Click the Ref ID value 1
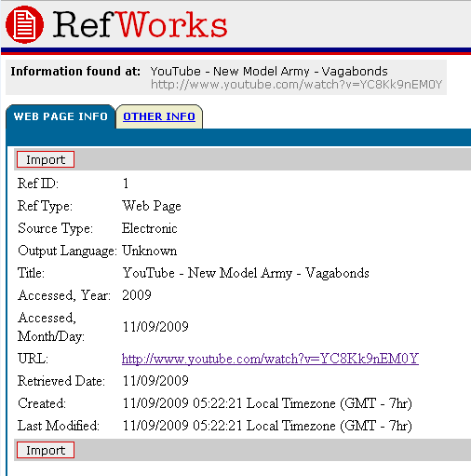 pyautogui.click(x=126, y=184)
